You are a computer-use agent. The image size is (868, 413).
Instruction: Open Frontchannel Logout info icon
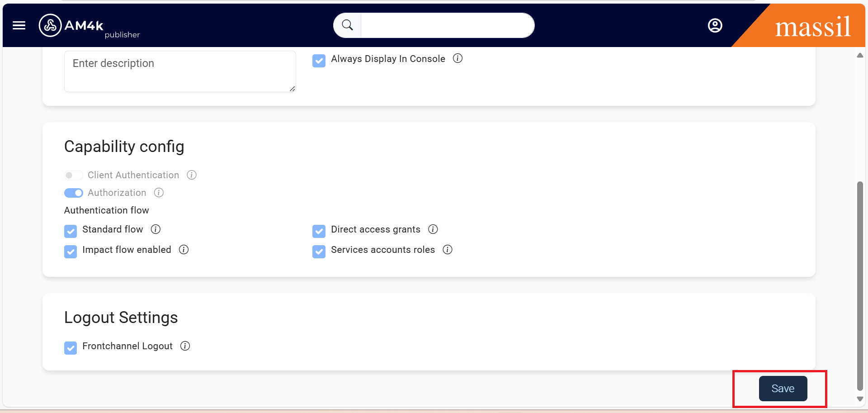(185, 346)
